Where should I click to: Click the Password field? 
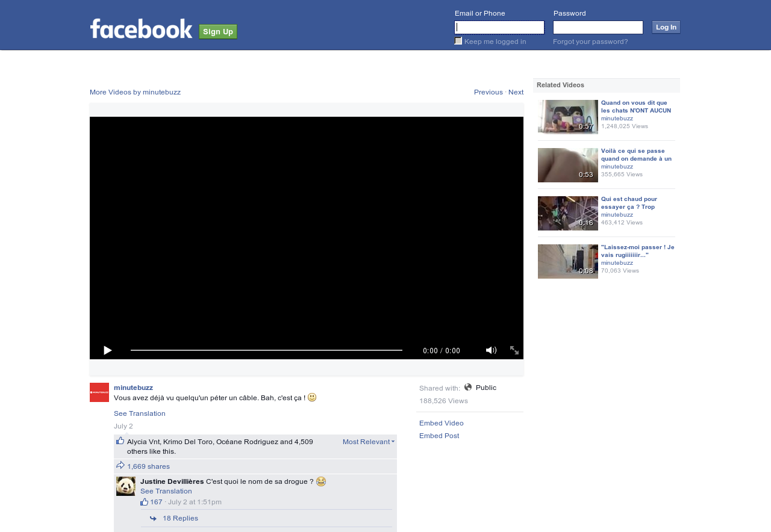(x=598, y=27)
